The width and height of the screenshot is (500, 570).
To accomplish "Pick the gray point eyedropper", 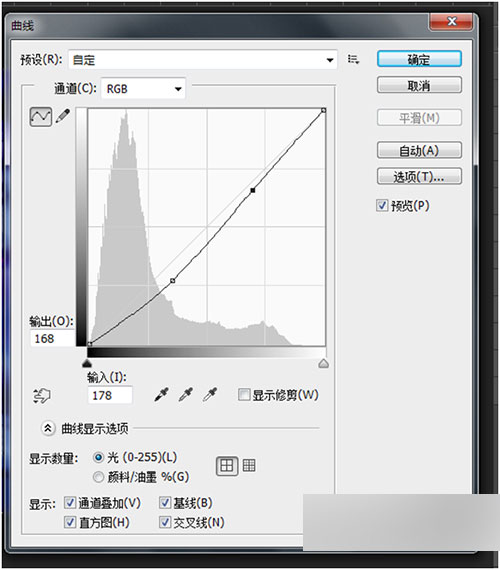I will coord(185,394).
